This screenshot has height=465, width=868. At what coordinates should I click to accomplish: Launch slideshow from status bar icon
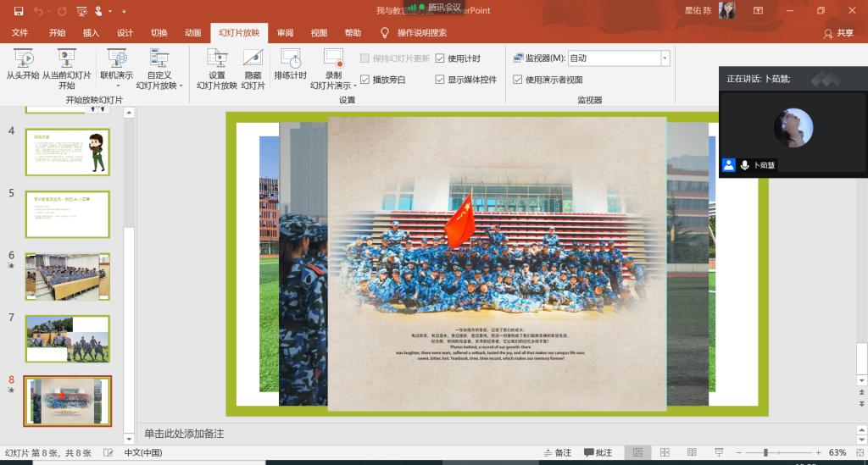(x=718, y=453)
